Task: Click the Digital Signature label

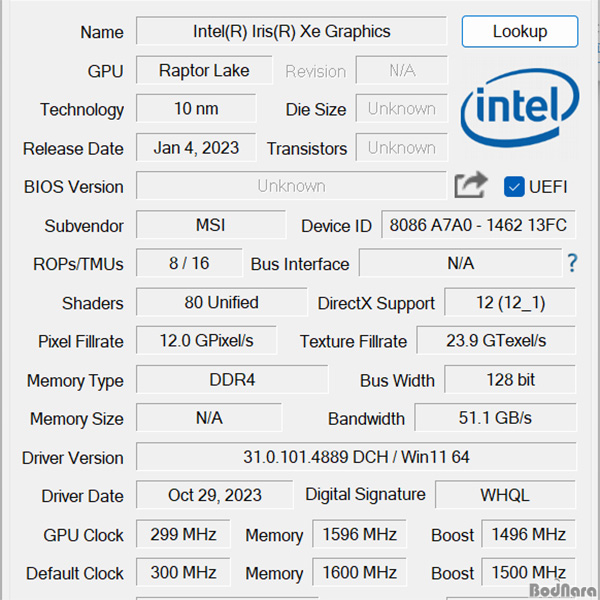Action: (365, 494)
